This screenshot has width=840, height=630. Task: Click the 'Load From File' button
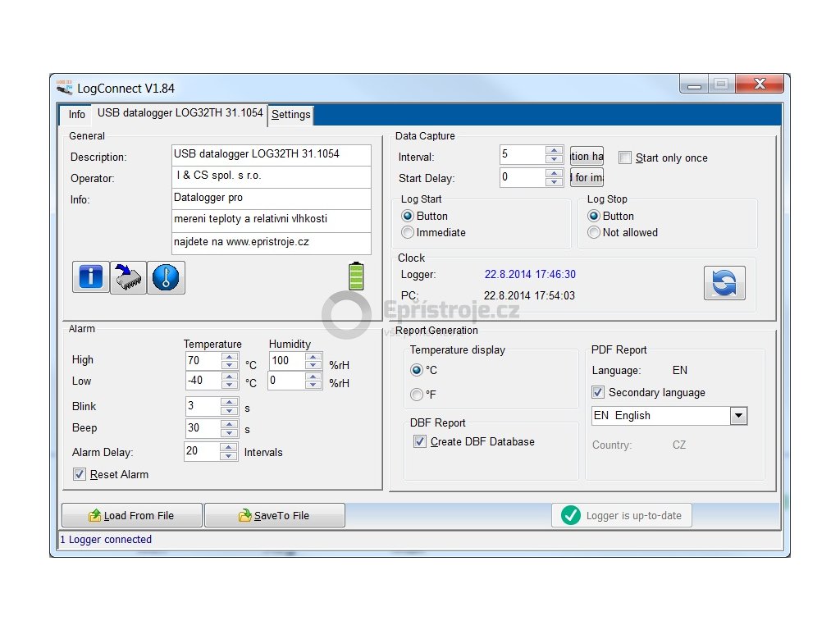(131, 515)
